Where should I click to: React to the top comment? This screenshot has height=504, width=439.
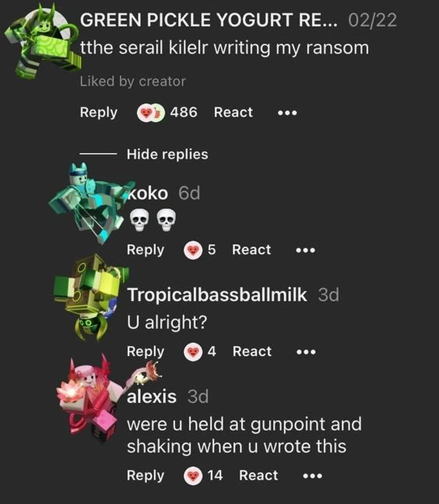233,113
